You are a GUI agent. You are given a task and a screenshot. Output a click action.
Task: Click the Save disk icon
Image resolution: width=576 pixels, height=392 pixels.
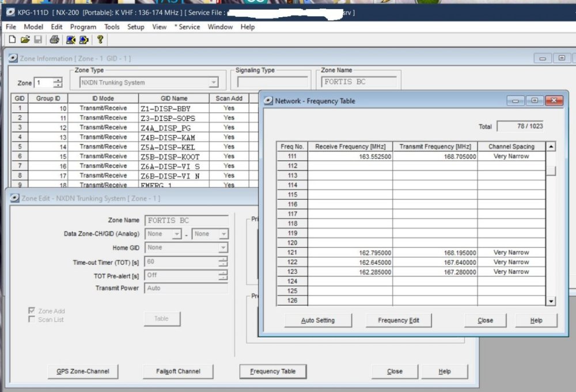37,40
